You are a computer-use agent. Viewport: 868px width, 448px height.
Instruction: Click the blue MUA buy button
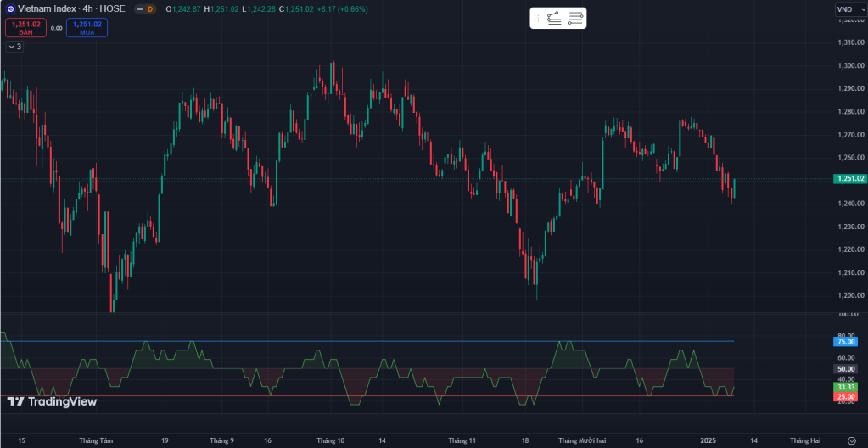(x=87, y=28)
